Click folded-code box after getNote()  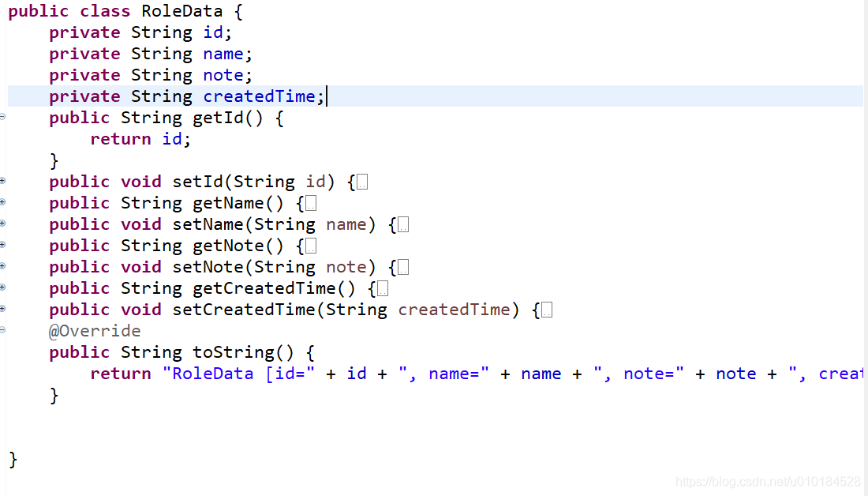coord(311,246)
